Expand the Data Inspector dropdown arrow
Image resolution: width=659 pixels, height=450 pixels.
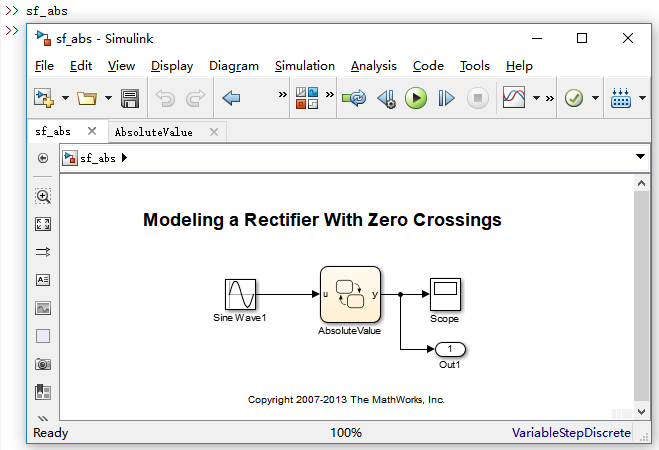click(x=536, y=98)
